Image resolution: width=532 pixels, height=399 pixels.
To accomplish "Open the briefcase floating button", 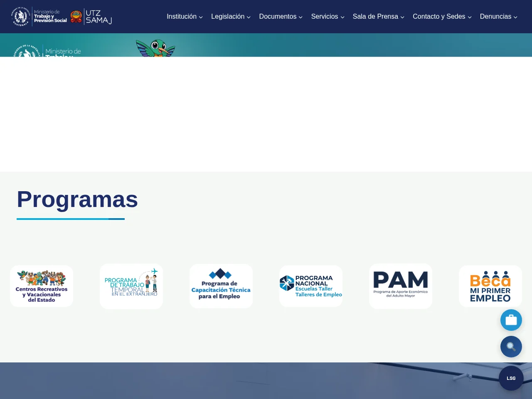I will (x=511, y=320).
